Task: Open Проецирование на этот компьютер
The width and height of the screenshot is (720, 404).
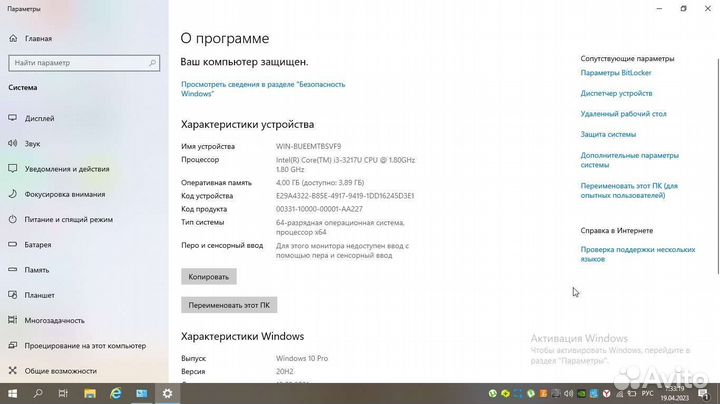Action: coord(78,346)
